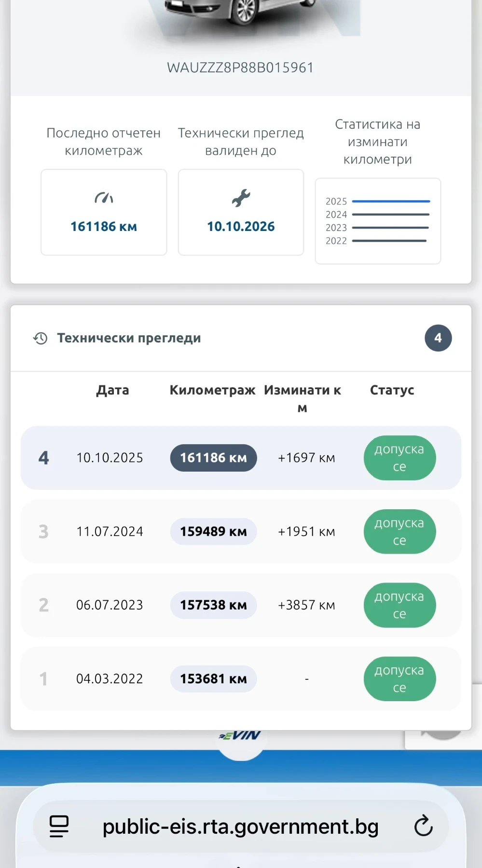Screen dimensions: 482x868
Task: Tap the public-eis.rta.government.bg address field
Action: (241, 827)
